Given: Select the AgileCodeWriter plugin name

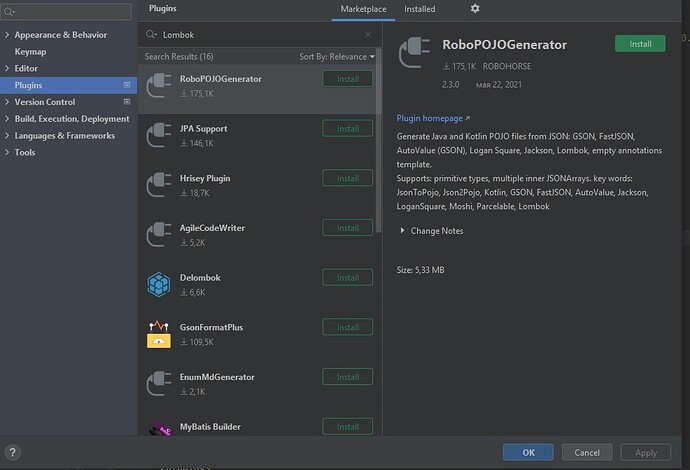Looking at the screenshot, I should [x=212, y=228].
